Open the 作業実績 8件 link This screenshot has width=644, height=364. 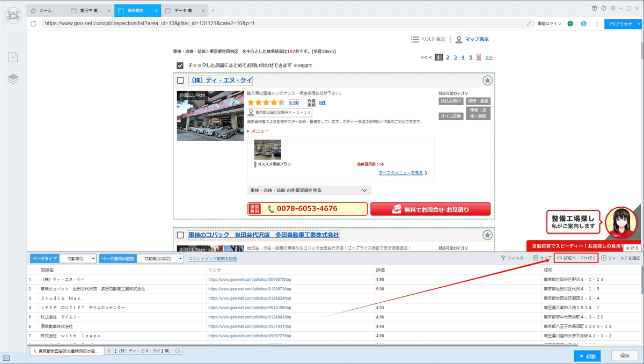[x=322, y=103]
